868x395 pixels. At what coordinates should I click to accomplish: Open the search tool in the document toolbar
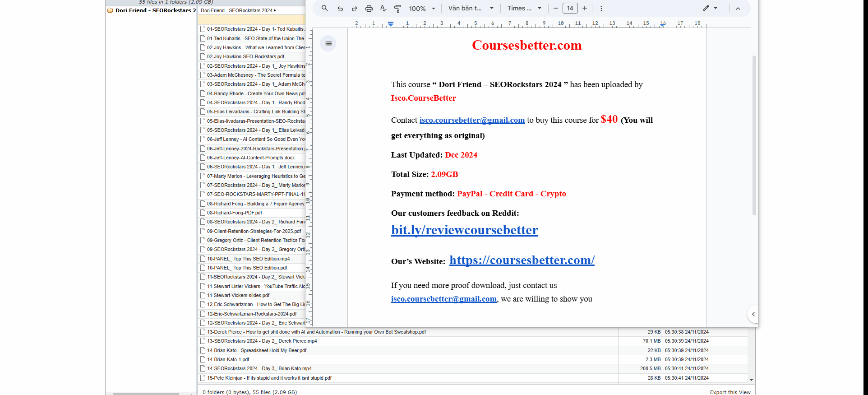[x=324, y=8]
